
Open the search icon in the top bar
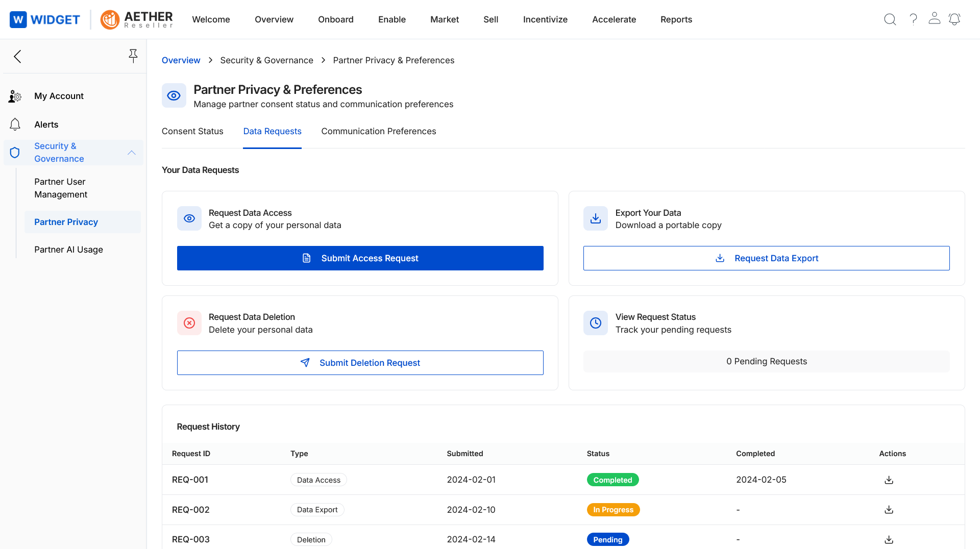[x=890, y=19]
